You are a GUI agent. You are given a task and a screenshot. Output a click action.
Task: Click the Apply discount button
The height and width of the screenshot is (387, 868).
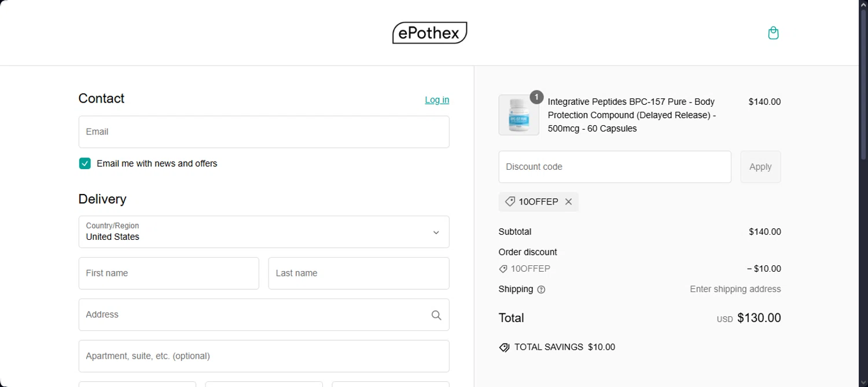click(760, 167)
